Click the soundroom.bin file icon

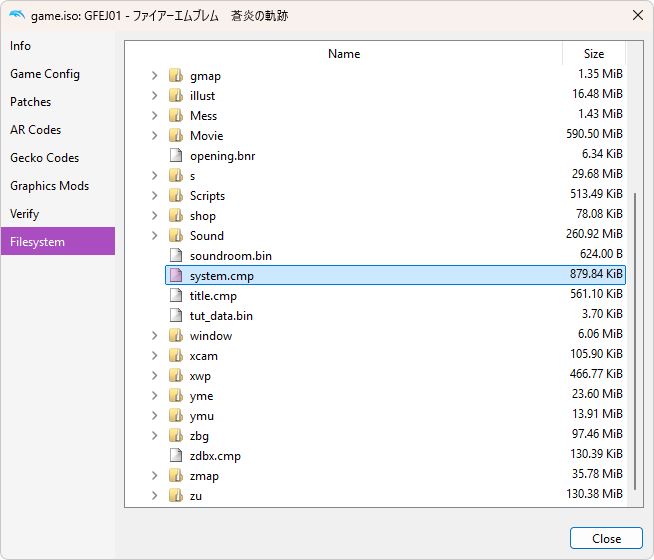176,256
